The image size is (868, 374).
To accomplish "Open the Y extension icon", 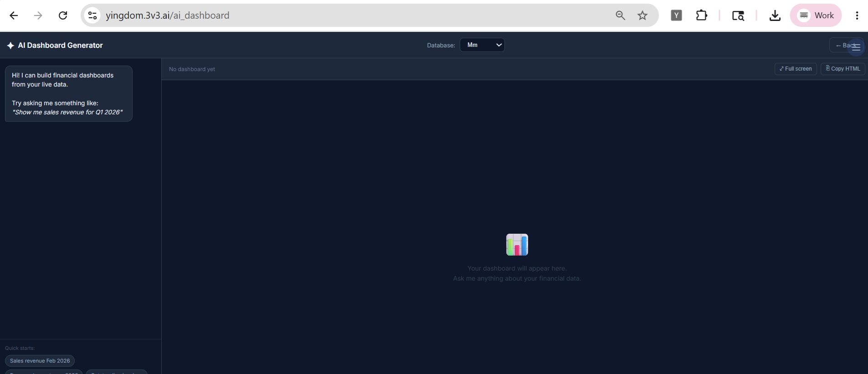I will click(x=676, y=15).
